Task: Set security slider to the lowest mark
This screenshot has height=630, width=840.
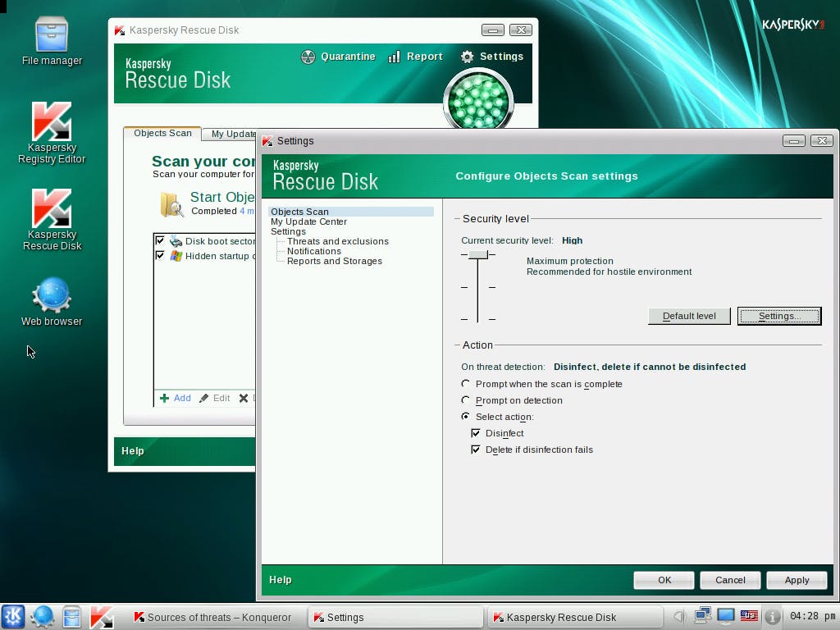Action: (478, 319)
